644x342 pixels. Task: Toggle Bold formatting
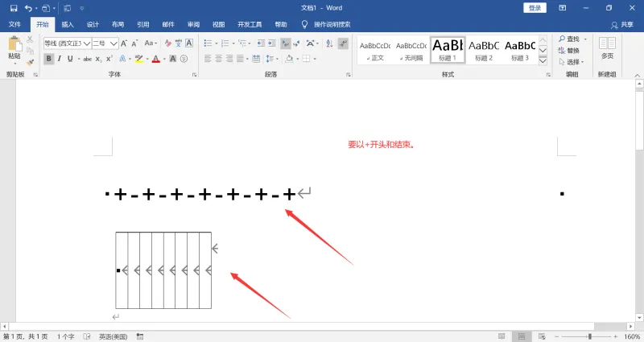click(48, 59)
